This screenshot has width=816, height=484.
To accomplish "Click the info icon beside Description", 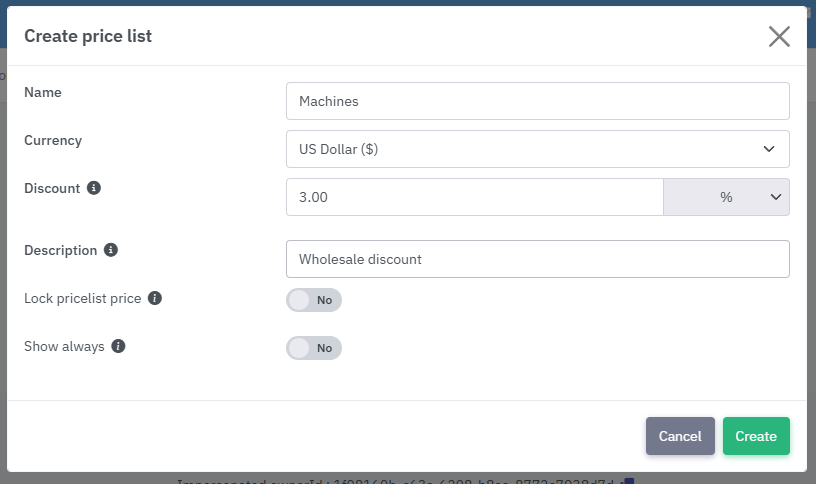I will (x=111, y=250).
